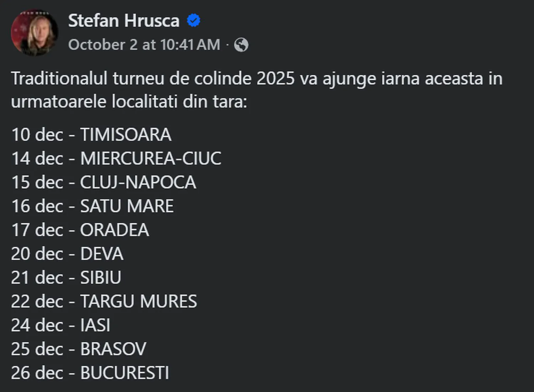Click the word 'Traditionalul' in the post
This screenshot has width=534, height=392.
click(59, 79)
